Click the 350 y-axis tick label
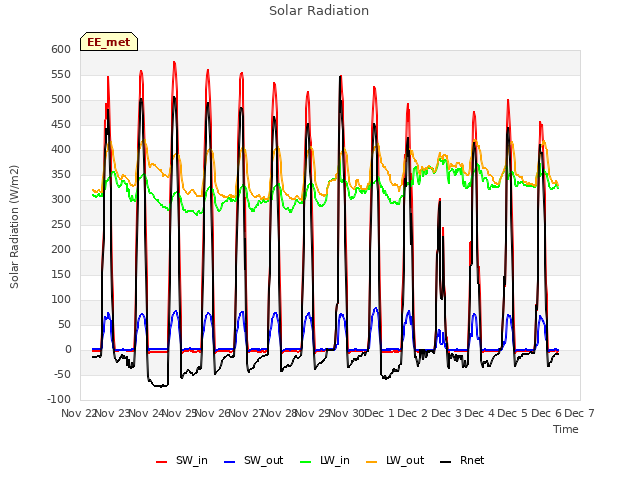640x480 pixels. tap(61, 175)
